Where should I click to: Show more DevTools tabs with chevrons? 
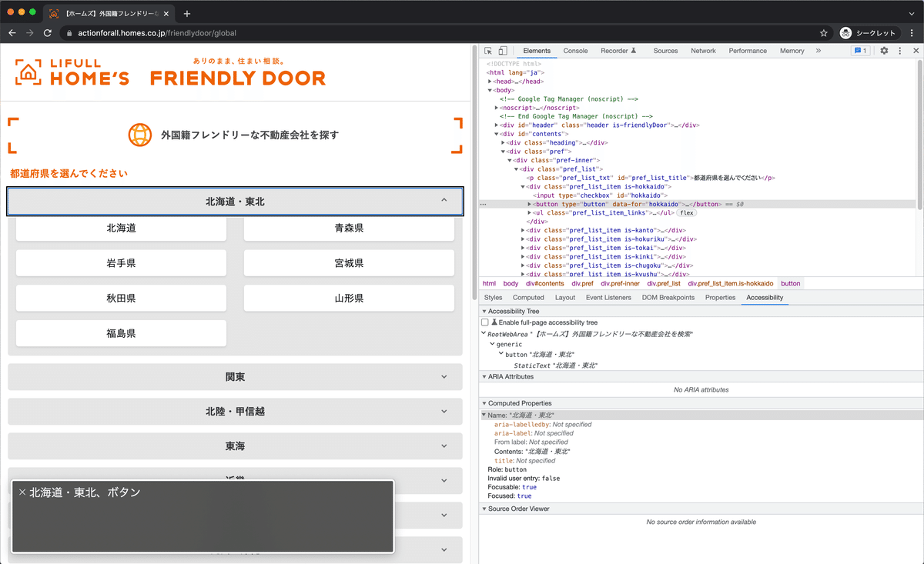point(818,51)
